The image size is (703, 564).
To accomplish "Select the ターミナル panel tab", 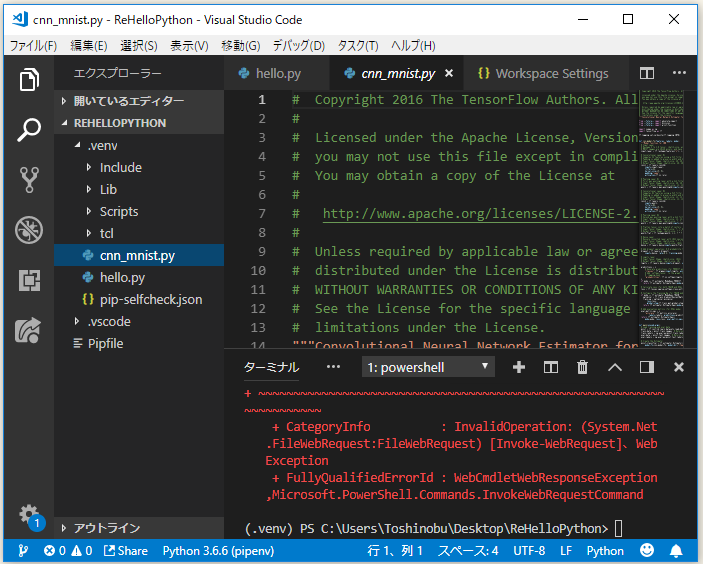I will (x=271, y=367).
